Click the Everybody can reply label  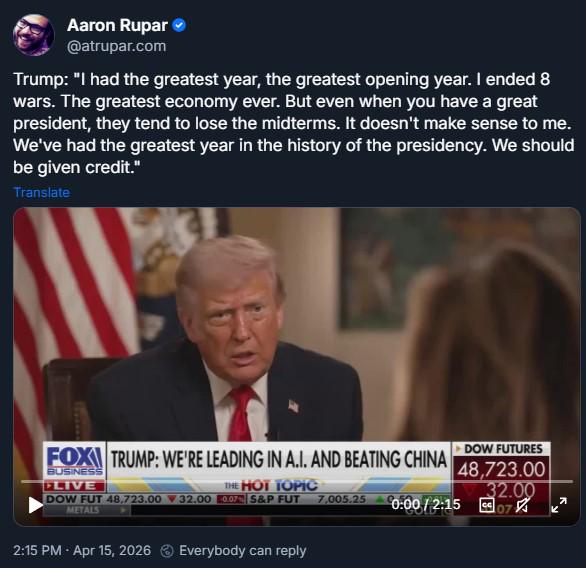(243, 550)
